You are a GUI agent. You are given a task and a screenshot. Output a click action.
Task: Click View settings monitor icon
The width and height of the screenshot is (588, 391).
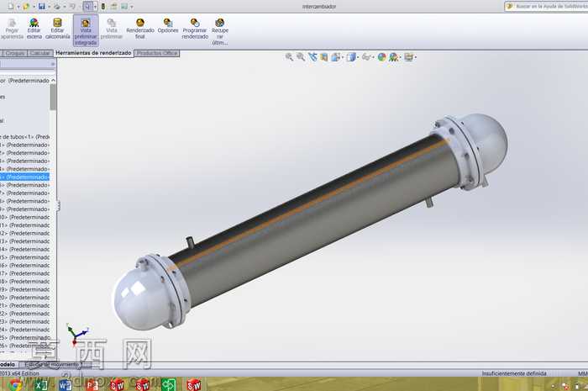[408, 57]
